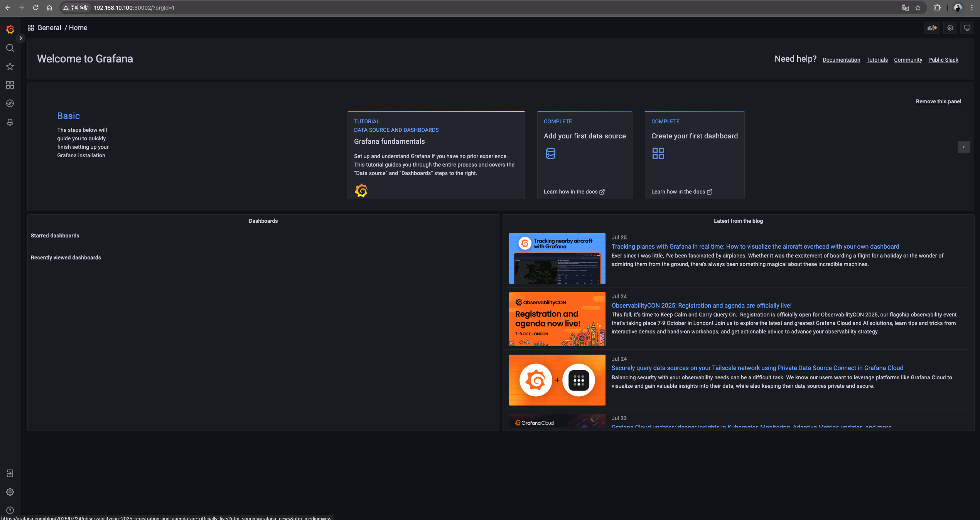The height and width of the screenshot is (520, 980).
Task: Click the Remove this panel link
Action: [938, 101]
